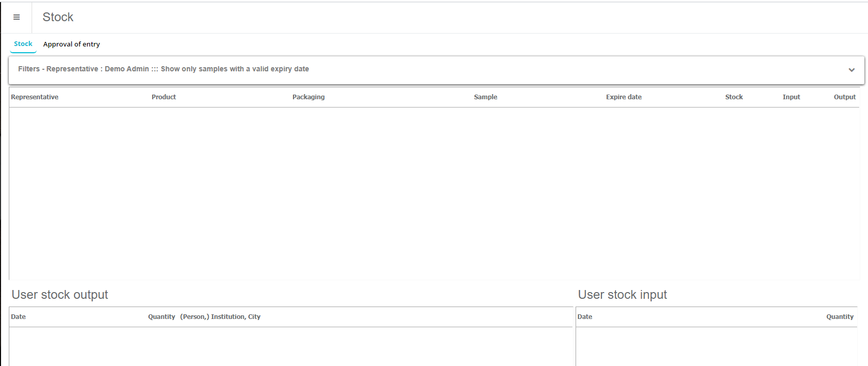Click the Stock column header in the table
868x366 pixels.
(733, 97)
